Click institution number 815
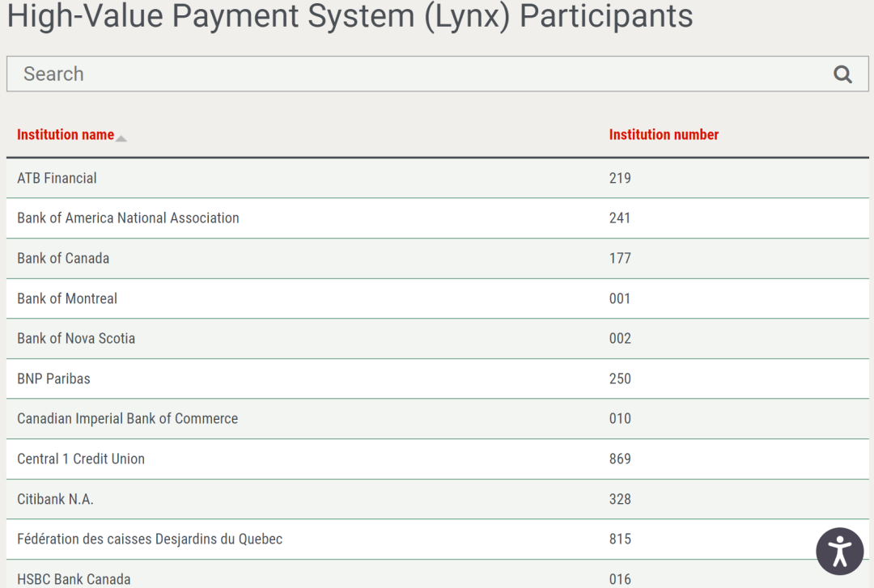 620,539
